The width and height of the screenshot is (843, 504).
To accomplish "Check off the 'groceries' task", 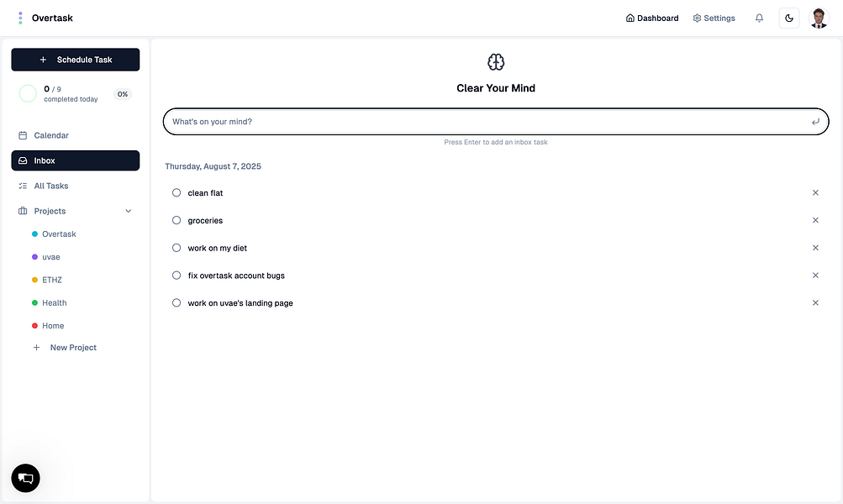I will 177,220.
